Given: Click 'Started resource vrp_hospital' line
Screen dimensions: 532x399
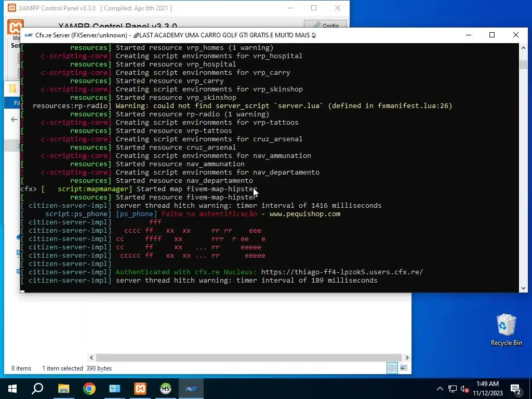Looking at the screenshot, I should click(x=176, y=64).
